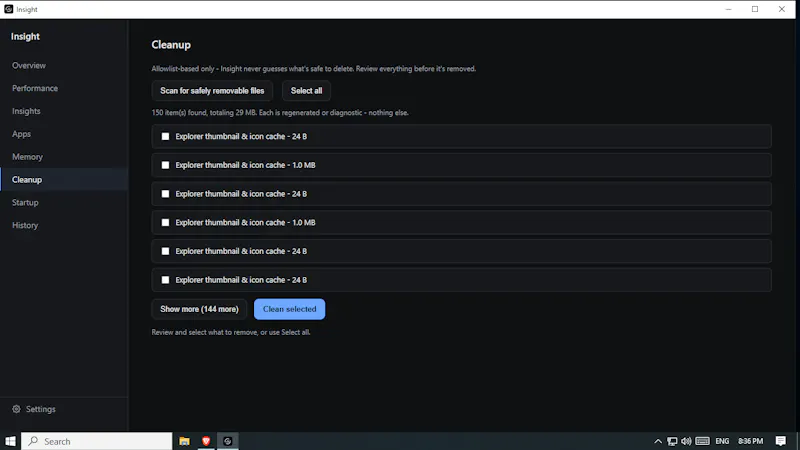Open the volume speaker icon
This screenshot has height=450, width=800.
(686, 441)
